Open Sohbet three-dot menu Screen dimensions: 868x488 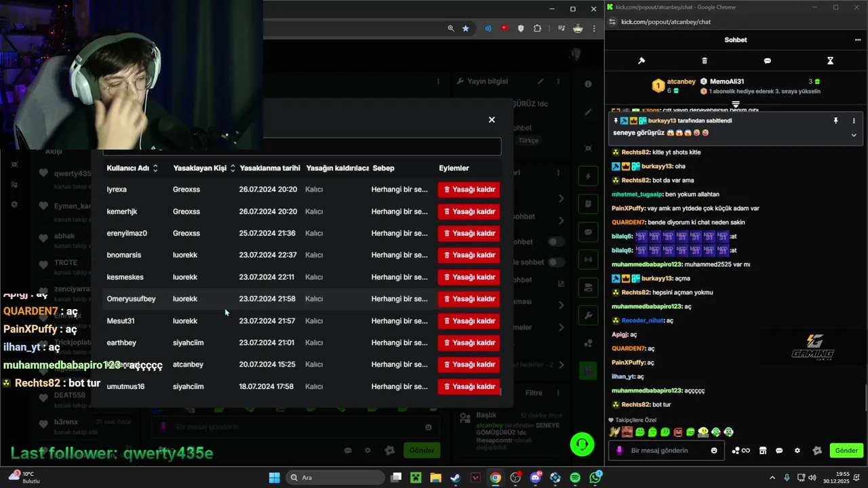(x=858, y=40)
